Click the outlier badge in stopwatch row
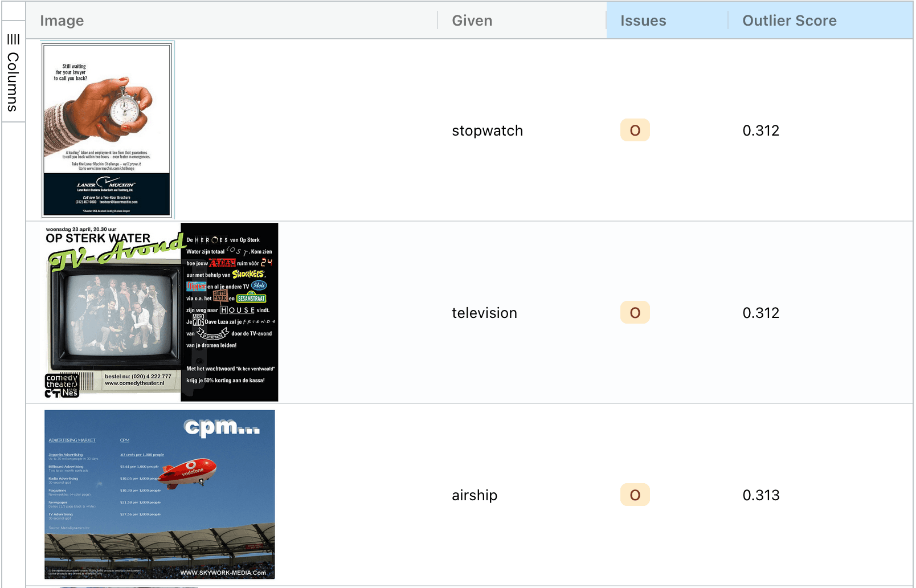 click(x=635, y=130)
